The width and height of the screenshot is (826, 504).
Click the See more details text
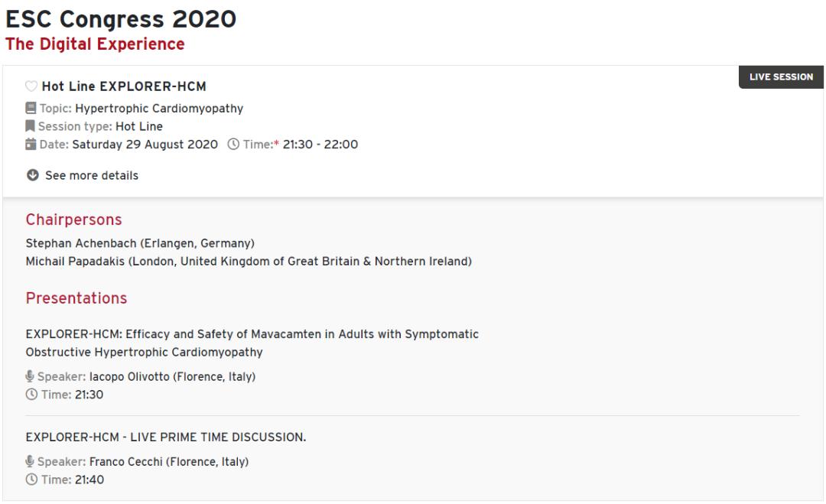click(92, 175)
